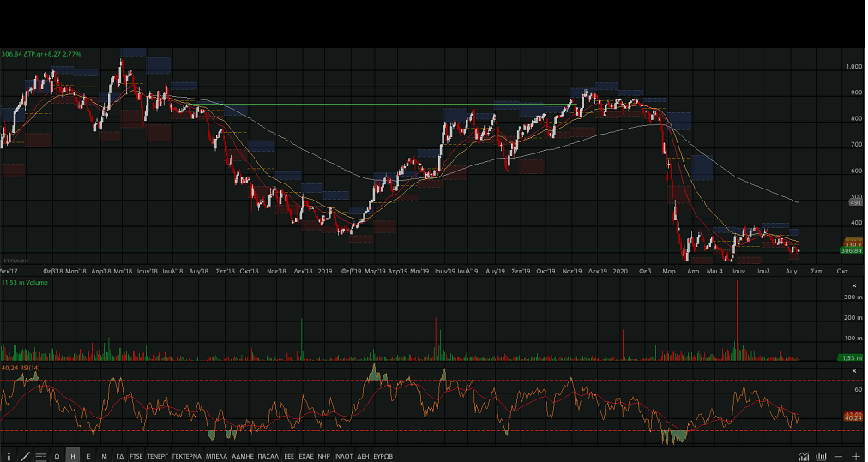Click the bar chart indicator icon
Image resolution: width=868 pixels, height=462 pixels.
[x=821, y=456]
